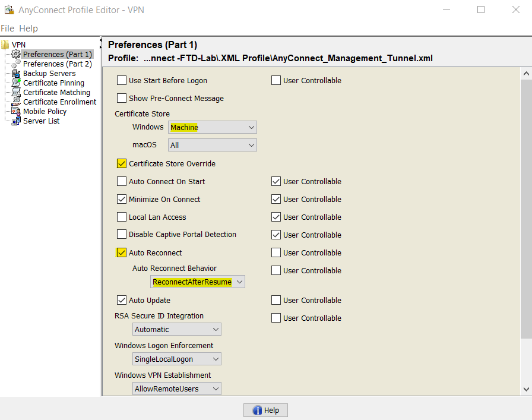The width and height of the screenshot is (532, 420).
Task: Open Certificate Pinning section
Action: 53,83
